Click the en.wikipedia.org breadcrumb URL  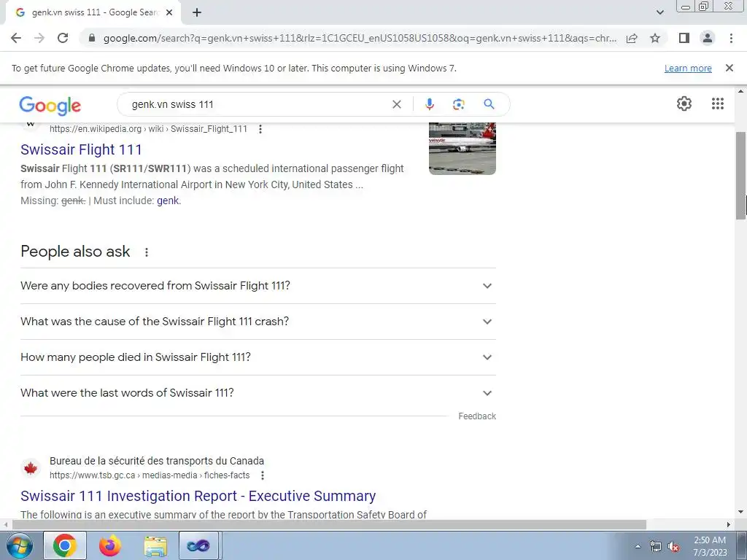pyautogui.click(x=148, y=129)
